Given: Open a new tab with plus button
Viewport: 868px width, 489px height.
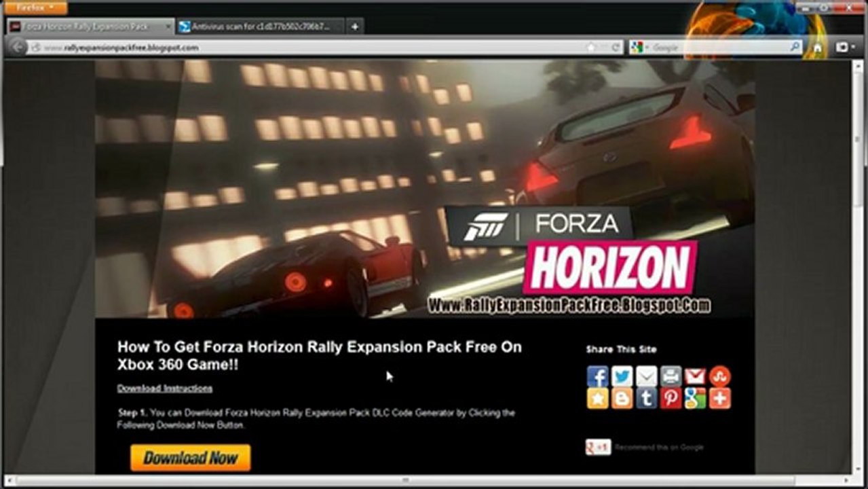Looking at the screenshot, I should pyautogui.click(x=355, y=26).
